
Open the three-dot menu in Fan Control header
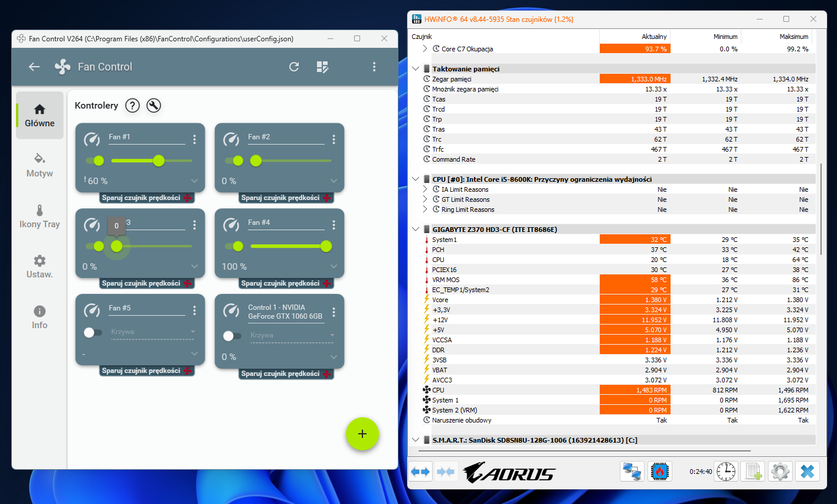point(374,67)
